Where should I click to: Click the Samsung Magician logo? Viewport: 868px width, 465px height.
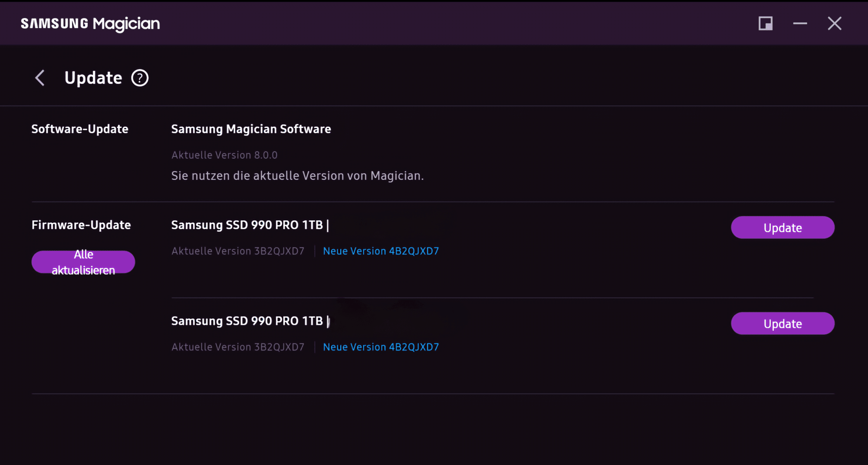90,23
